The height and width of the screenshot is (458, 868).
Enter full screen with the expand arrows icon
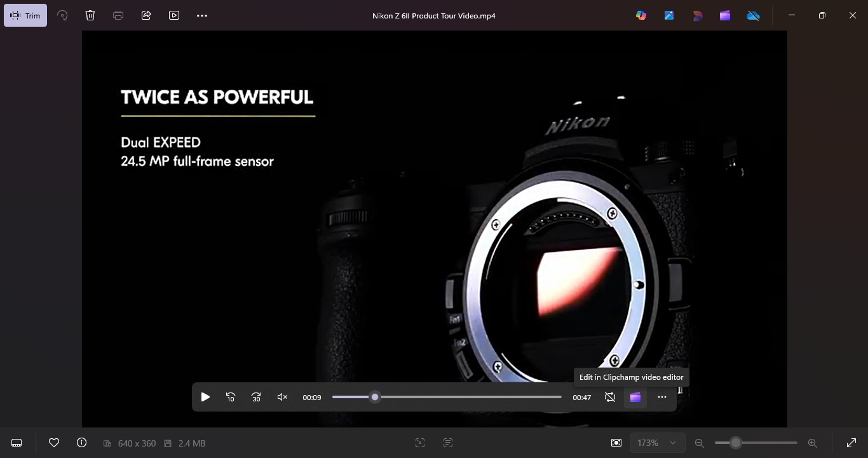pos(851,443)
